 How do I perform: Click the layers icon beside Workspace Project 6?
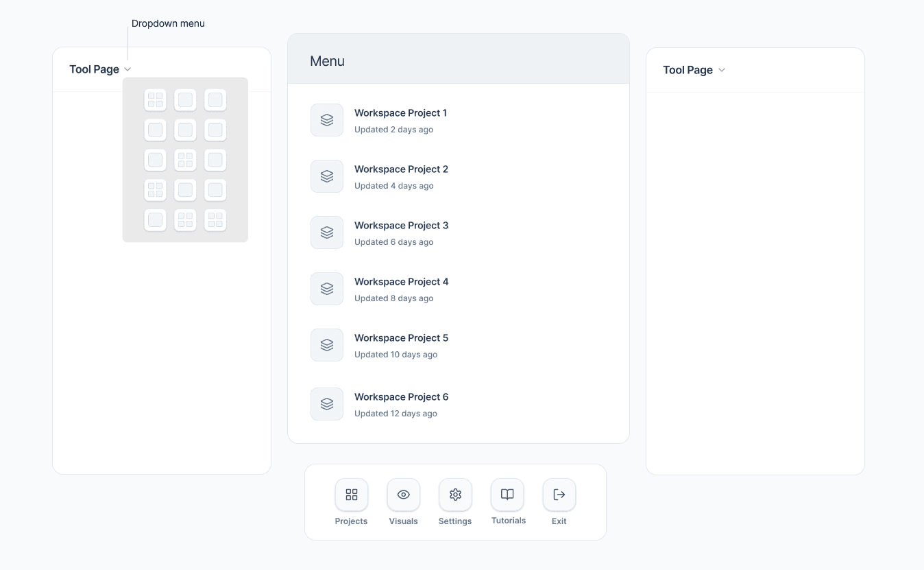click(x=327, y=404)
